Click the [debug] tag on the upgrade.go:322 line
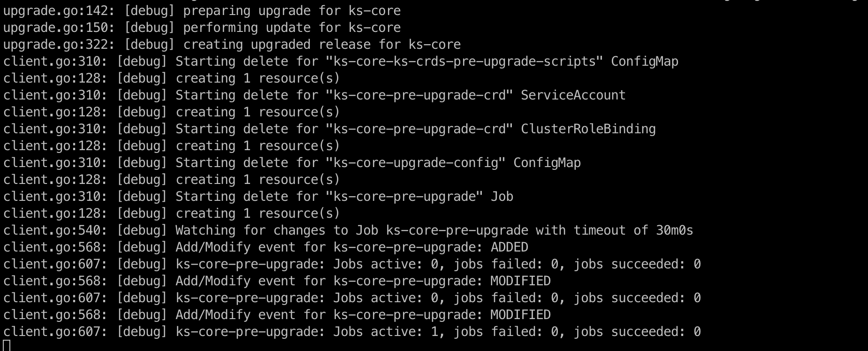This screenshot has width=868, height=351. 149,45
